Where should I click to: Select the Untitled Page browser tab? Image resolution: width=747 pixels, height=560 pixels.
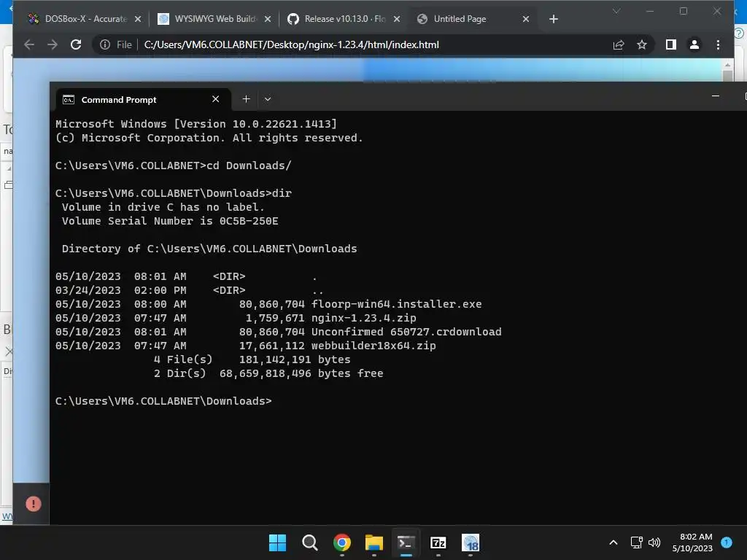pos(473,19)
